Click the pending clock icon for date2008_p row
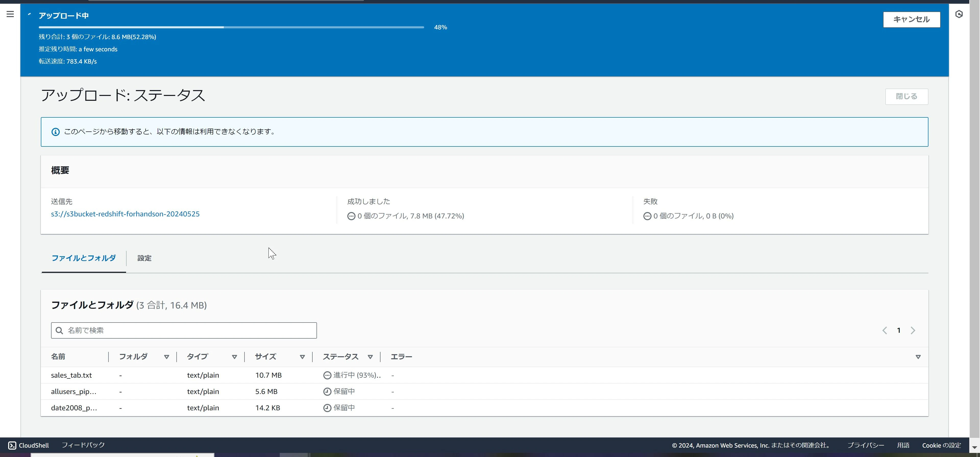Screen dimensions: 980x457 pos(327,408)
